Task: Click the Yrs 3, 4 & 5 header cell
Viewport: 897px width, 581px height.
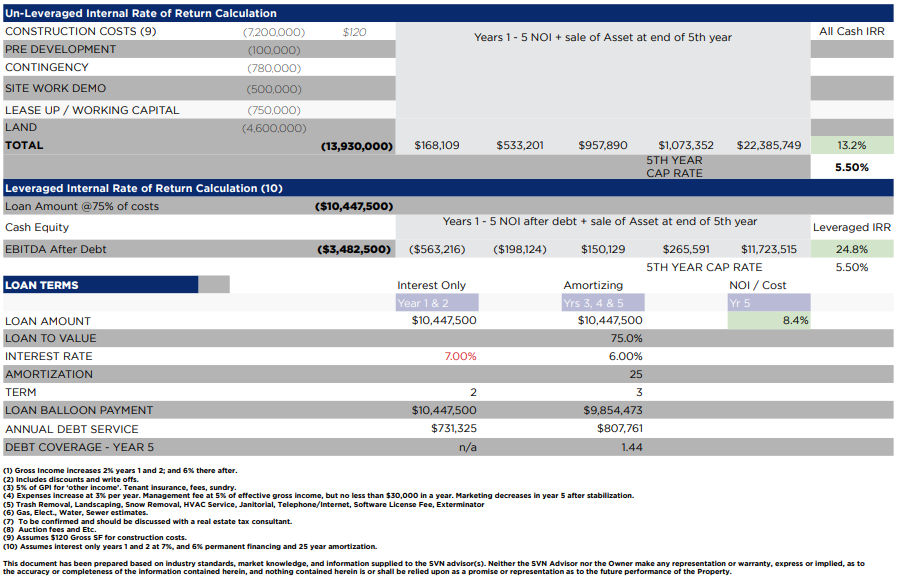Action: coord(603,303)
